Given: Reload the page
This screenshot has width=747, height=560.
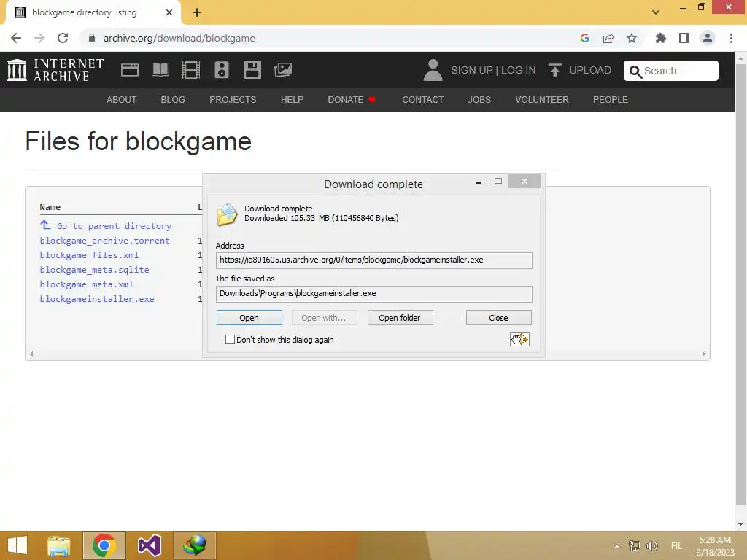Looking at the screenshot, I should tap(63, 38).
